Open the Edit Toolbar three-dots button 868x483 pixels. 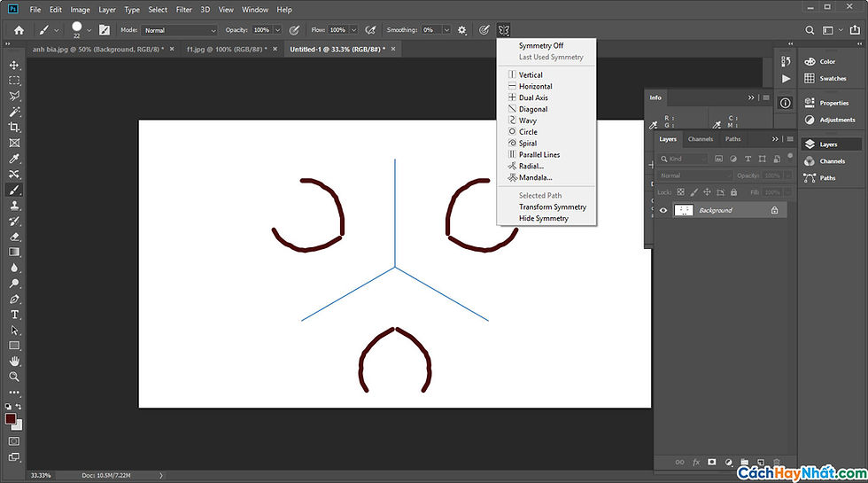pyautogui.click(x=14, y=392)
